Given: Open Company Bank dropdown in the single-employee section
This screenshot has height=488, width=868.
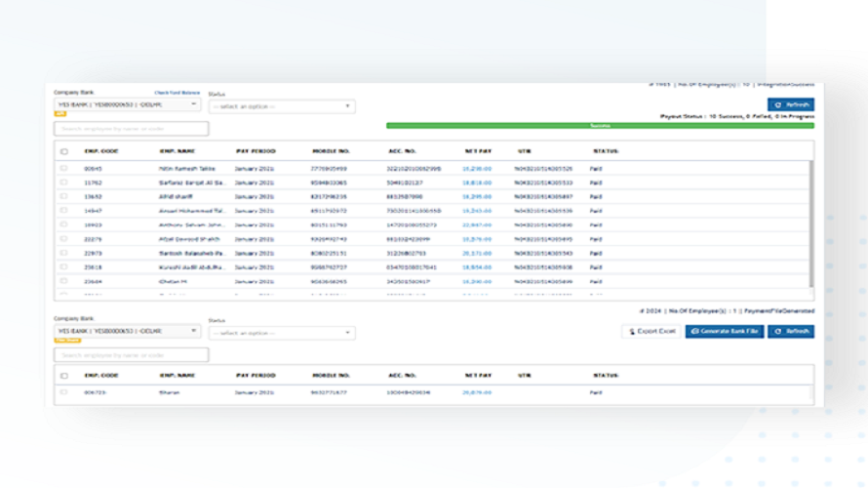Looking at the screenshot, I should tap(127, 331).
